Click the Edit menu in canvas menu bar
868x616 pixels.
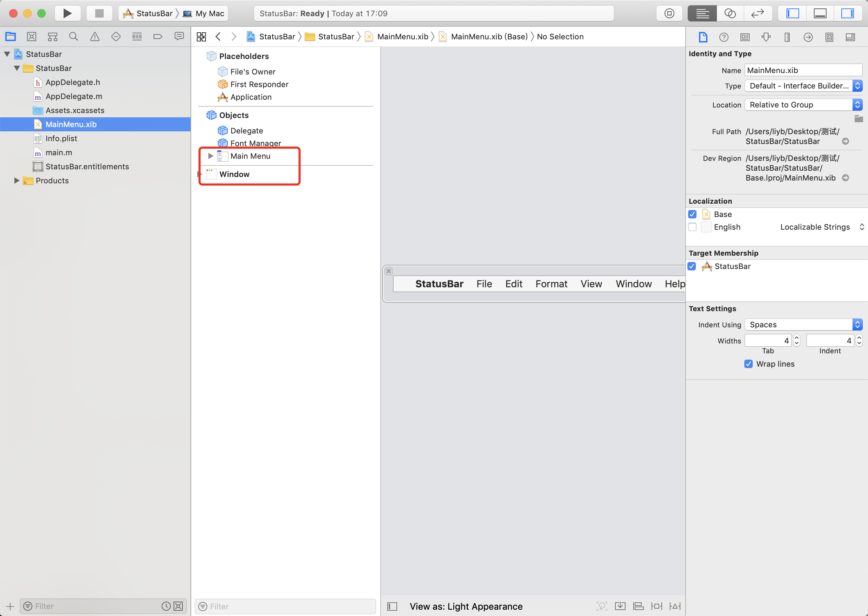[x=513, y=284]
